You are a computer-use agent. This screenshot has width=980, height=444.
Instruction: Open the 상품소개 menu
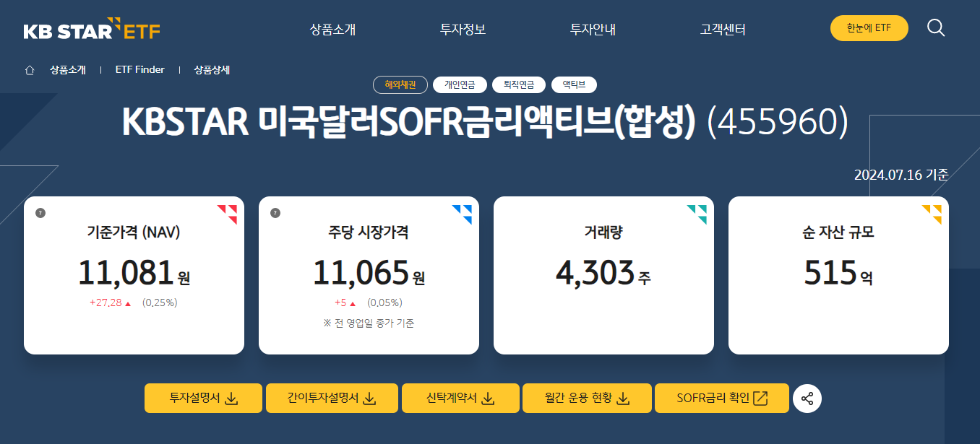(x=332, y=30)
